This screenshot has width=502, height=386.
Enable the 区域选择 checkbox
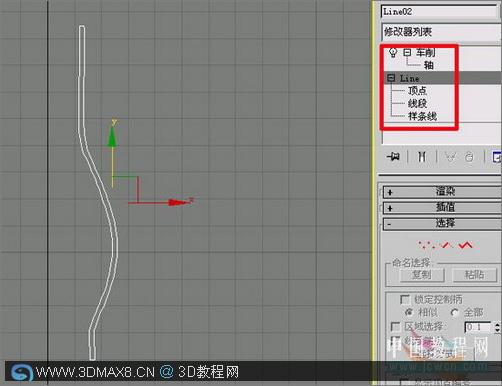click(x=395, y=326)
